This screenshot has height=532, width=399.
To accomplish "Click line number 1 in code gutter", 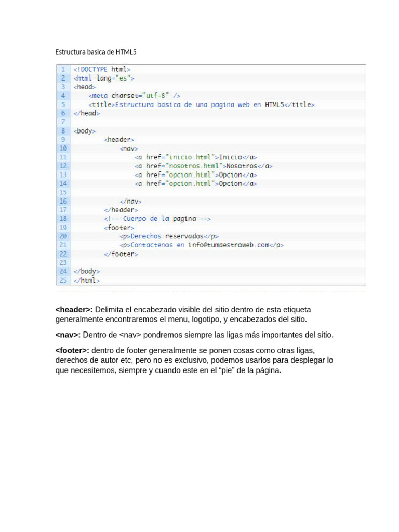I will coord(63,69).
